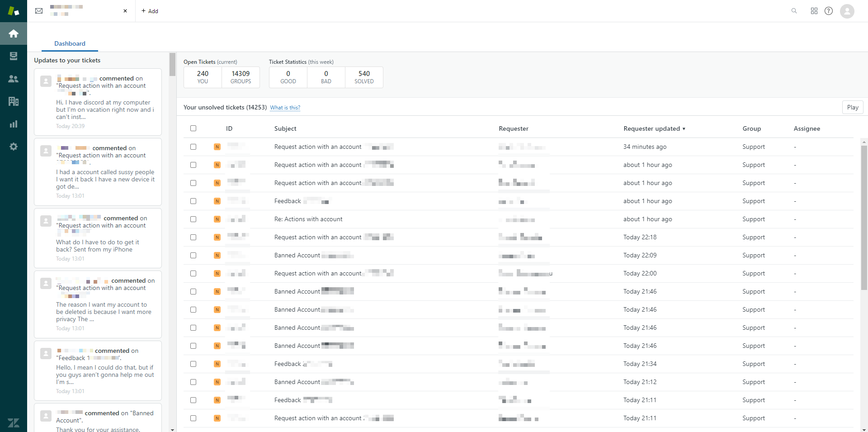Click the N status badge of Re: Actions with account
This screenshot has height=432, width=868.
(217, 219)
